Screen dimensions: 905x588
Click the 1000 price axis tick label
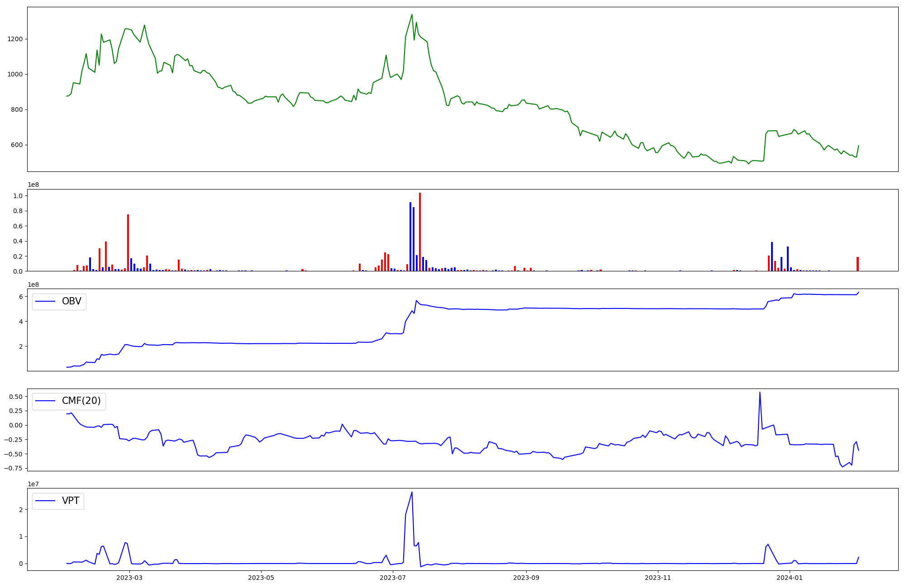[x=15, y=75]
